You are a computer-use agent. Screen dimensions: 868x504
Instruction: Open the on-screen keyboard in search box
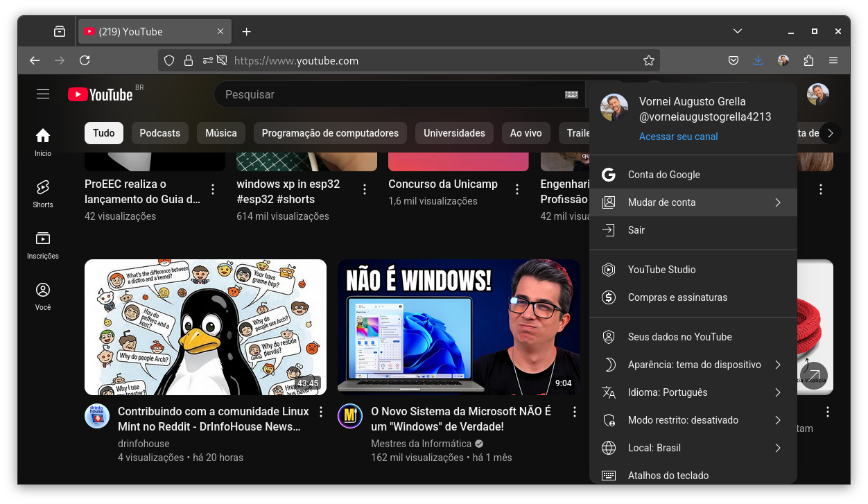(571, 94)
